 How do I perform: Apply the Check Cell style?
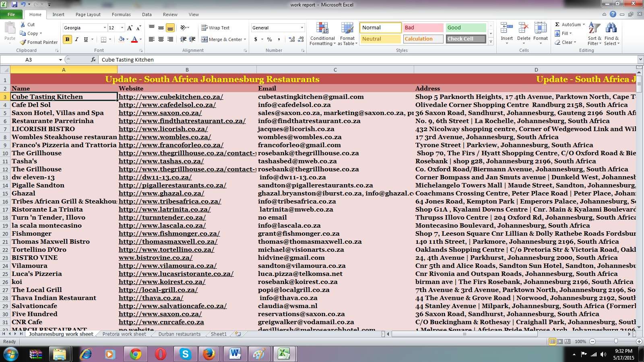point(466,39)
